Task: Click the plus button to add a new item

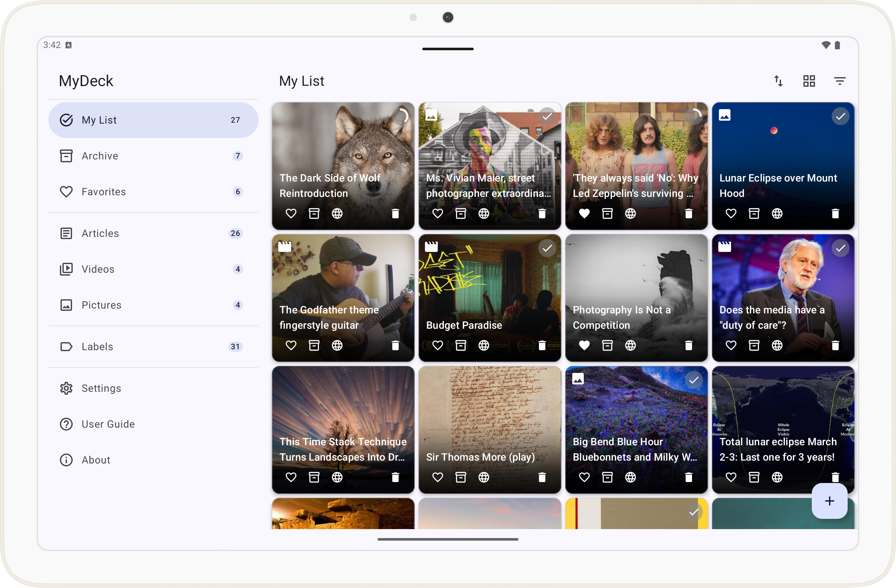Action: point(829,501)
